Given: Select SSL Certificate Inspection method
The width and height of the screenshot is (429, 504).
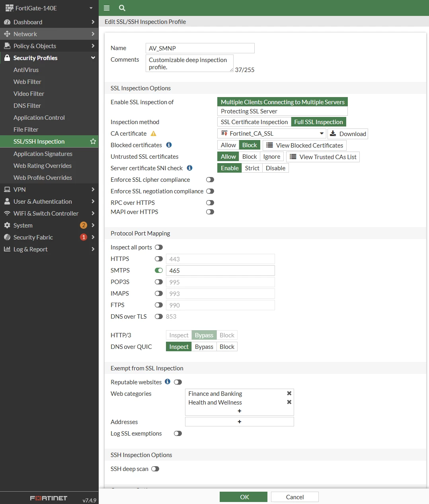Looking at the screenshot, I should coord(254,122).
